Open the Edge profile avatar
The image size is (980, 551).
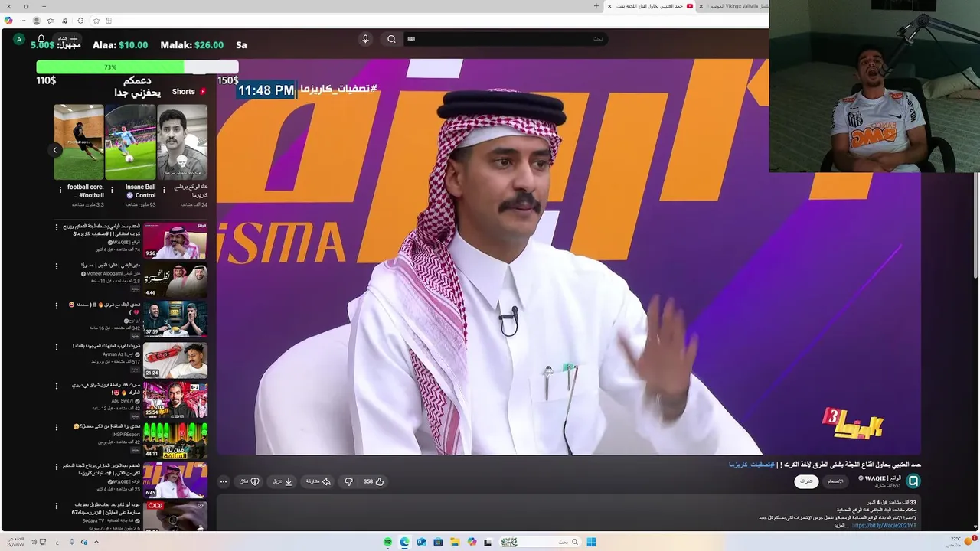click(36, 21)
